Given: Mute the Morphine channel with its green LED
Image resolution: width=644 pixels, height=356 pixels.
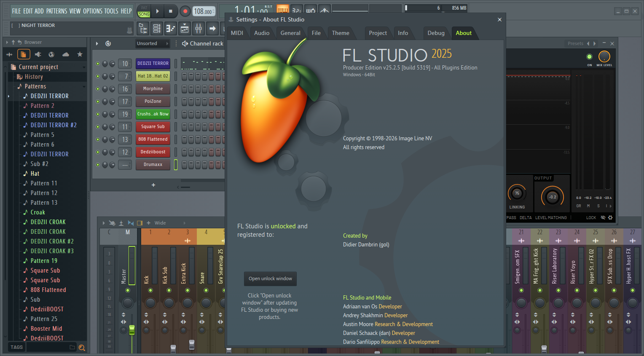Looking at the screenshot, I should tap(98, 89).
